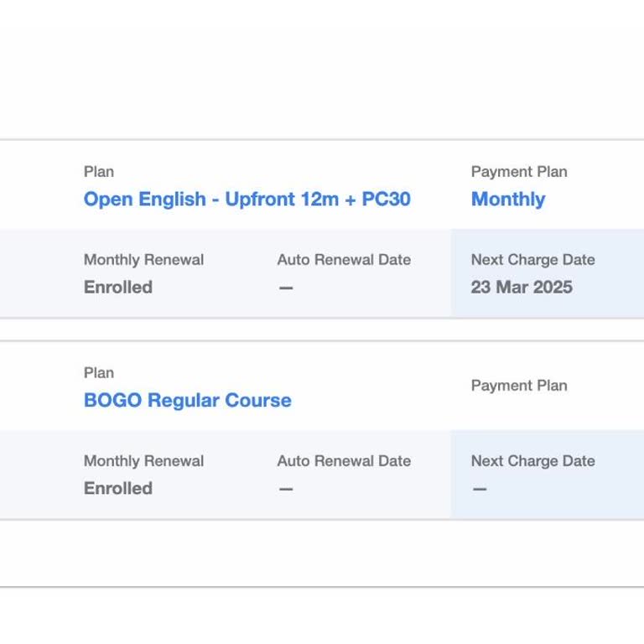Click Monthly Renewal label in the Open English card
The height and width of the screenshot is (644, 644).
tap(143, 260)
